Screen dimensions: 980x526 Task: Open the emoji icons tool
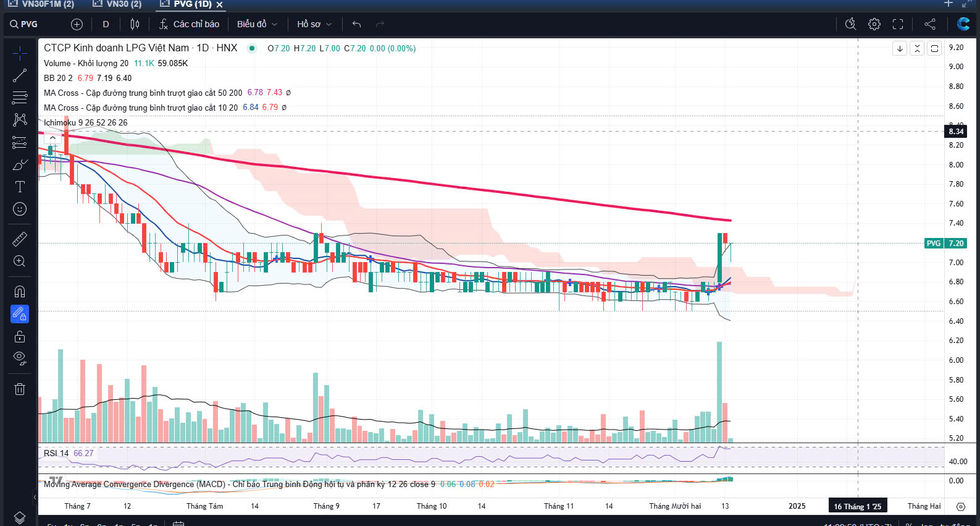pos(20,209)
